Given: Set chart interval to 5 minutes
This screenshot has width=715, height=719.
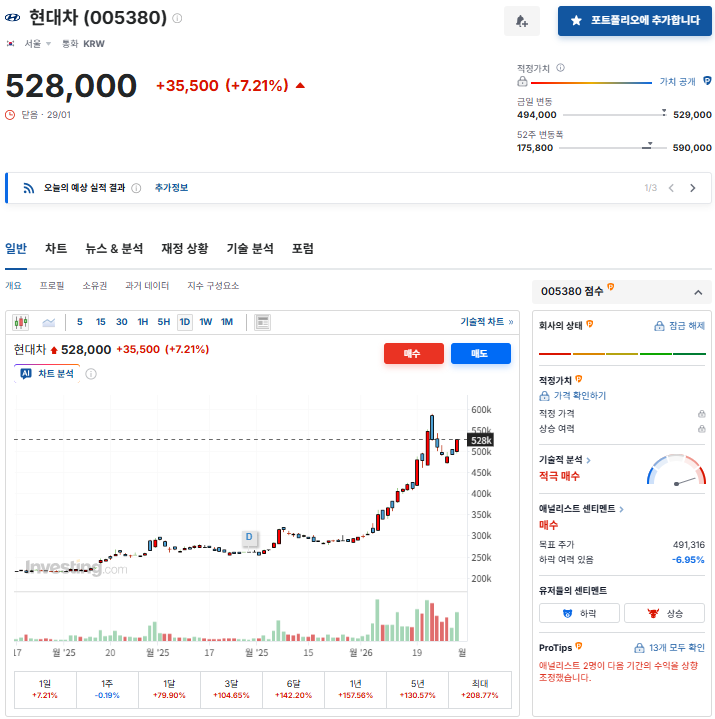Looking at the screenshot, I should click(80, 322).
